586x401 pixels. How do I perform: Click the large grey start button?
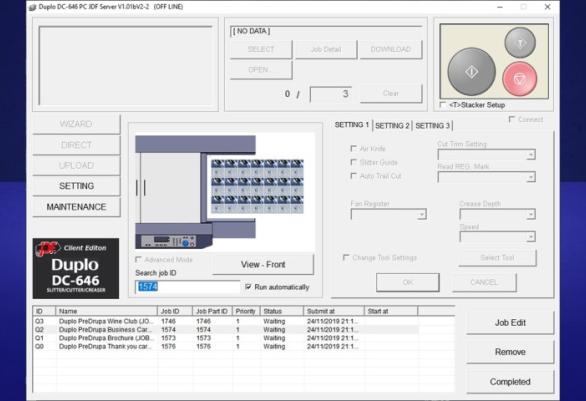tap(471, 72)
